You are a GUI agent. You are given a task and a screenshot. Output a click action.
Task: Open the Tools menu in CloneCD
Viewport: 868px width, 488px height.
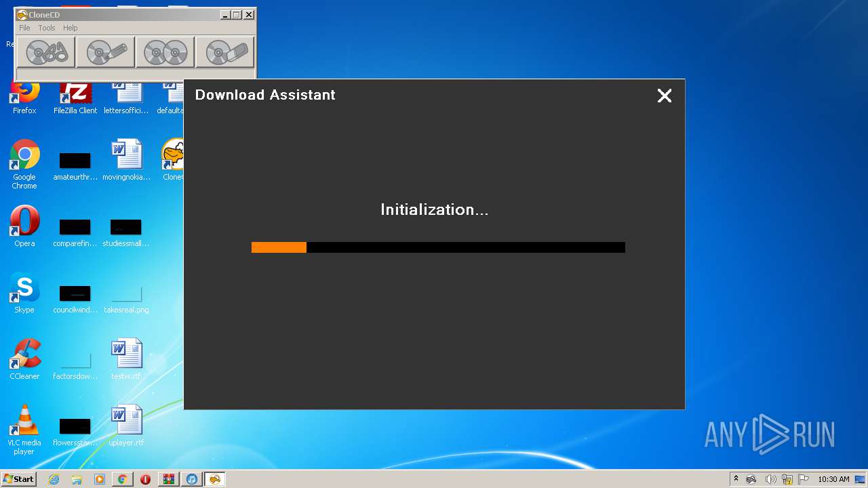click(47, 28)
